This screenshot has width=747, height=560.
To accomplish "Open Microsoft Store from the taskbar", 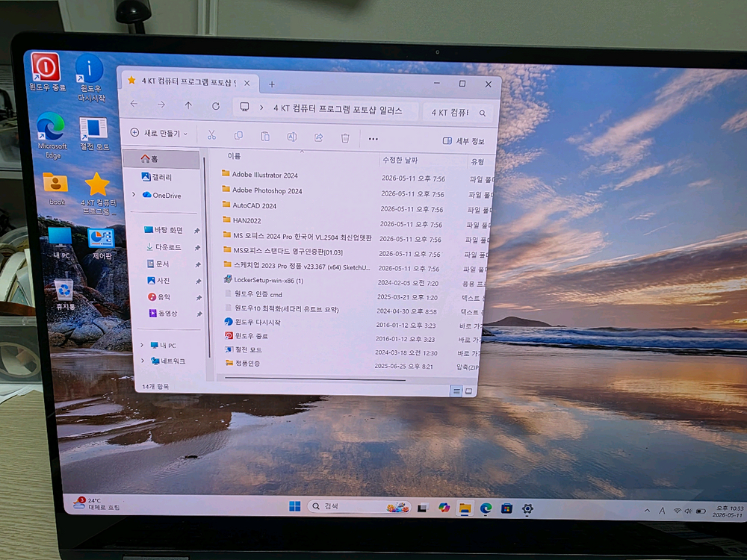I will (506, 508).
